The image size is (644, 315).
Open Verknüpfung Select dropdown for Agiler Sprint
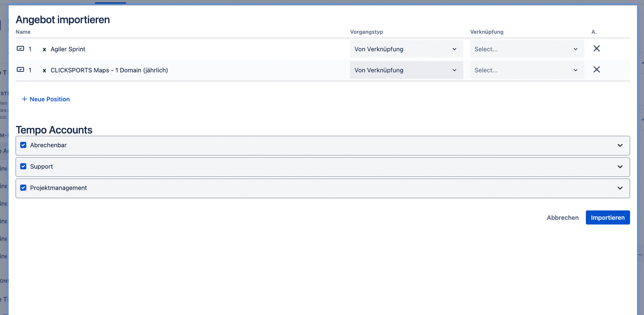click(x=527, y=49)
